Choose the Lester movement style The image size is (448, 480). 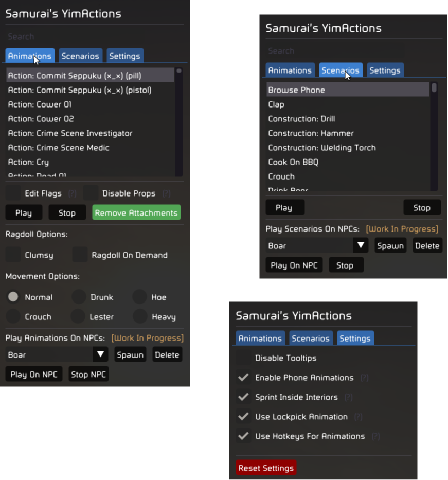[79, 317]
